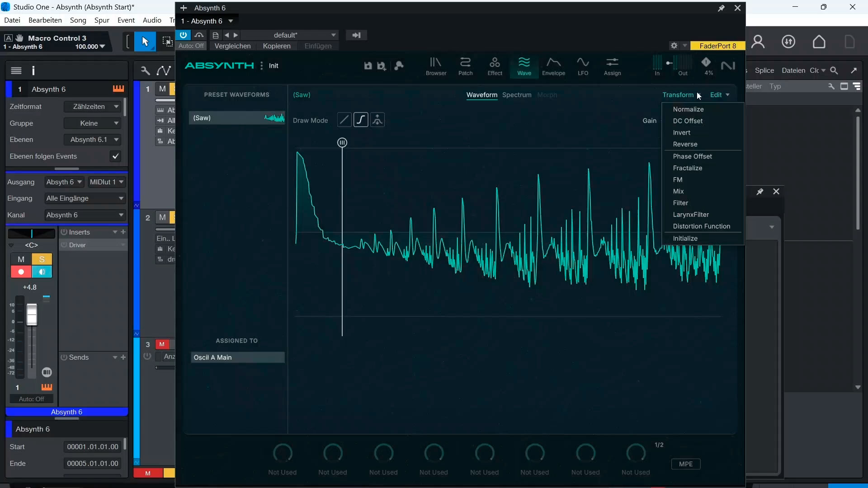Viewport: 868px width, 488px height.
Task: Solo channel 1 in the console
Action: coord(42,259)
